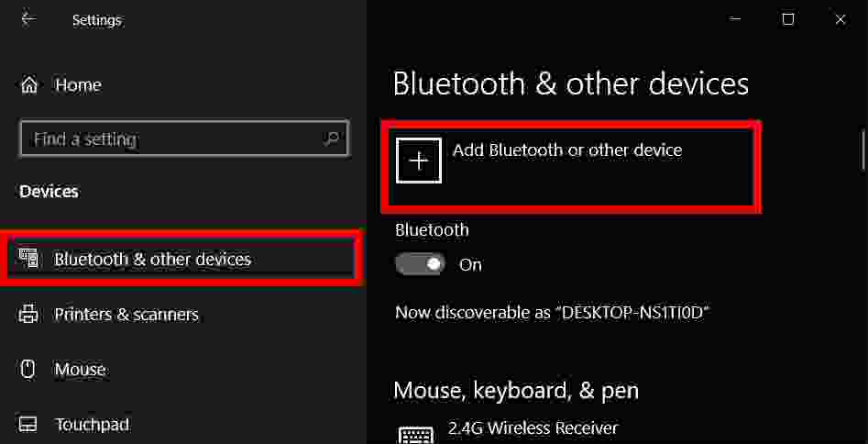Maximize the Settings window
This screenshot has width=868, height=444.
pyautogui.click(x=788, y=19)
